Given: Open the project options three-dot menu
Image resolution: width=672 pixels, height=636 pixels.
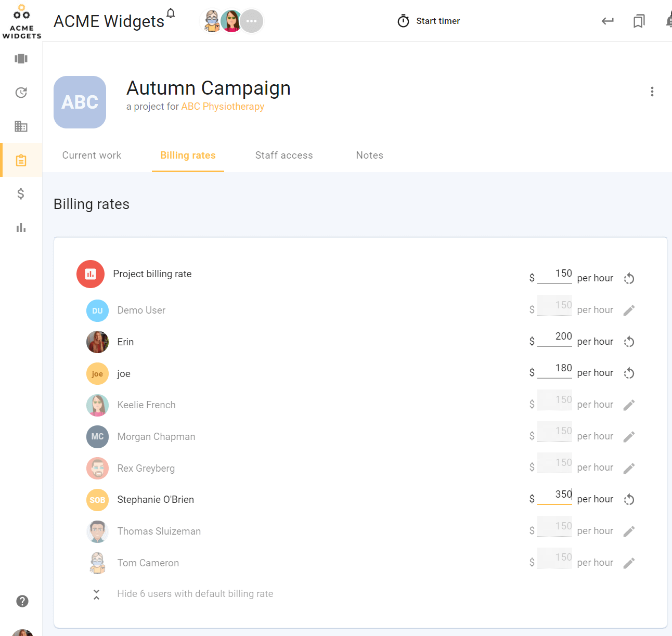Looking at the screenshot, I should click(652, 92).
